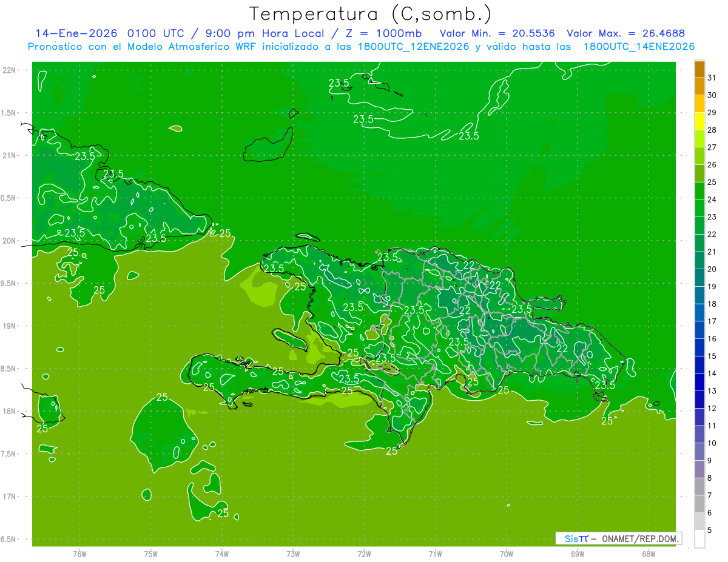Image resolution: width=728 pixels, height=562 pixels.
Task: Click the '72W' longitude axis label
Action: (365, 554)
